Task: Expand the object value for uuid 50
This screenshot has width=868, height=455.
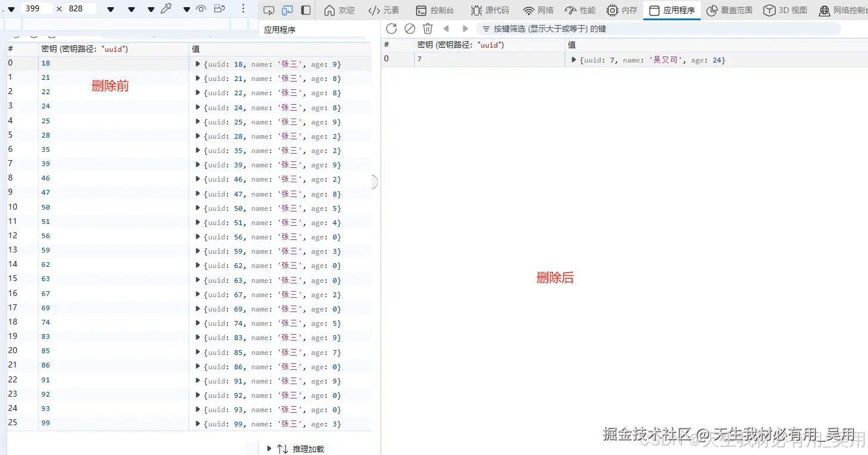Action: [x=198, y=208]
